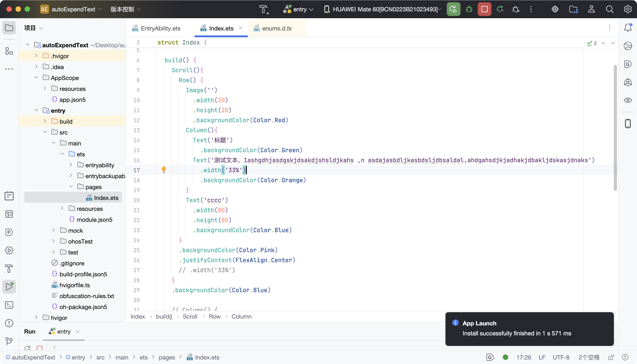Click the Search Everywhere magnifier icon

point(609,9)
